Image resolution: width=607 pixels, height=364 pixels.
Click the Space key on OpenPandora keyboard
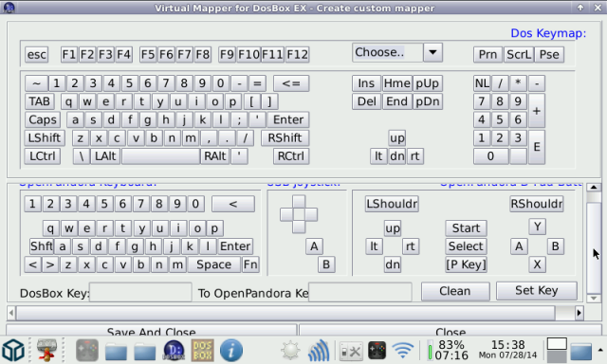214,264
